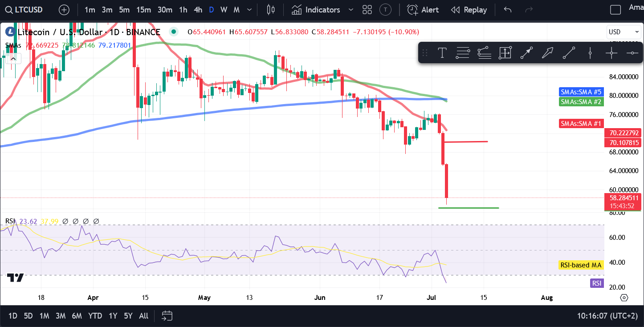Click the green market status dot
Image resolution: width=644 pixels, height=327 pixels.
[x=174, y=32]
